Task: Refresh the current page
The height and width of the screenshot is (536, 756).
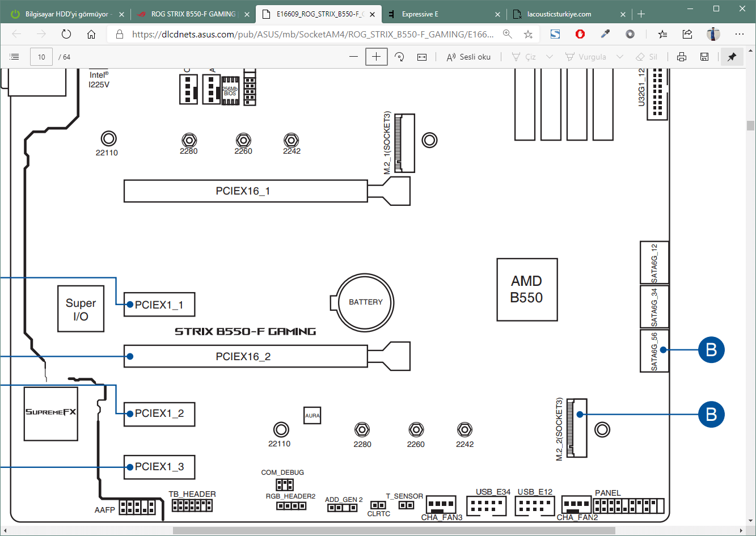Action: [66, 34]
